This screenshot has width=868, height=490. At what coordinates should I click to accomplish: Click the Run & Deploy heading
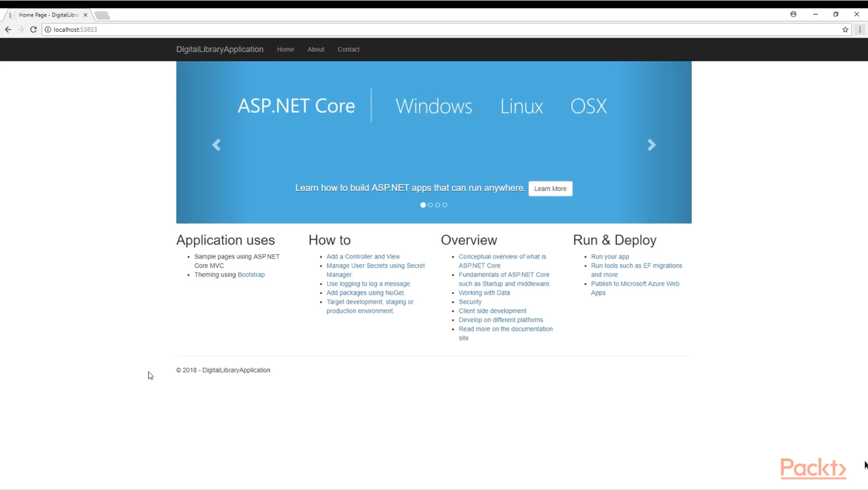click(615, 240)
